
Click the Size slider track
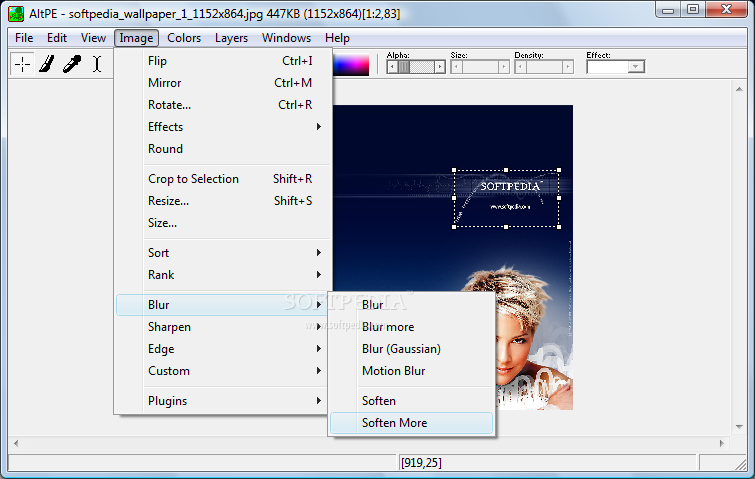click(480, 66)
